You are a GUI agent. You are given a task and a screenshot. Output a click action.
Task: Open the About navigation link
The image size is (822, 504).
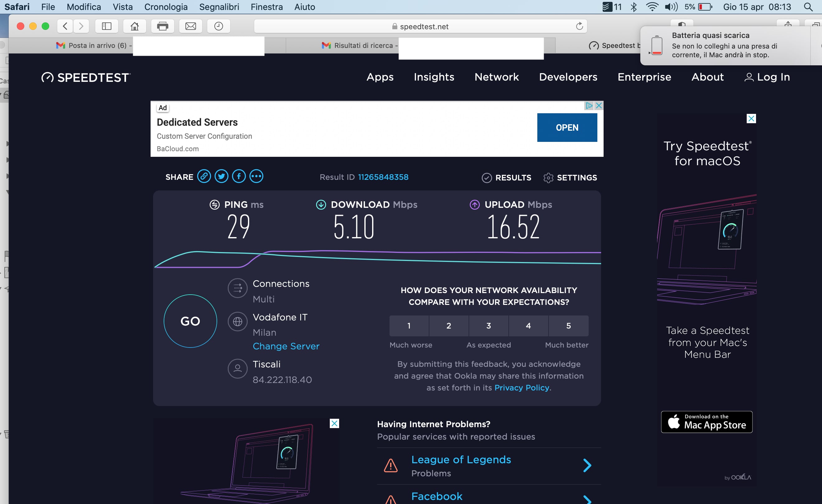click(708, 77)
